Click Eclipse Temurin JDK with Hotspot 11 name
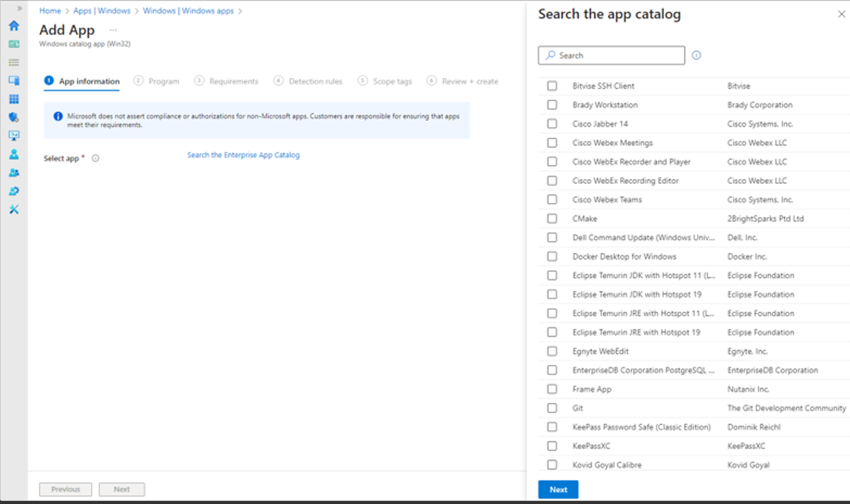850x504 pixels. point(644,275)
